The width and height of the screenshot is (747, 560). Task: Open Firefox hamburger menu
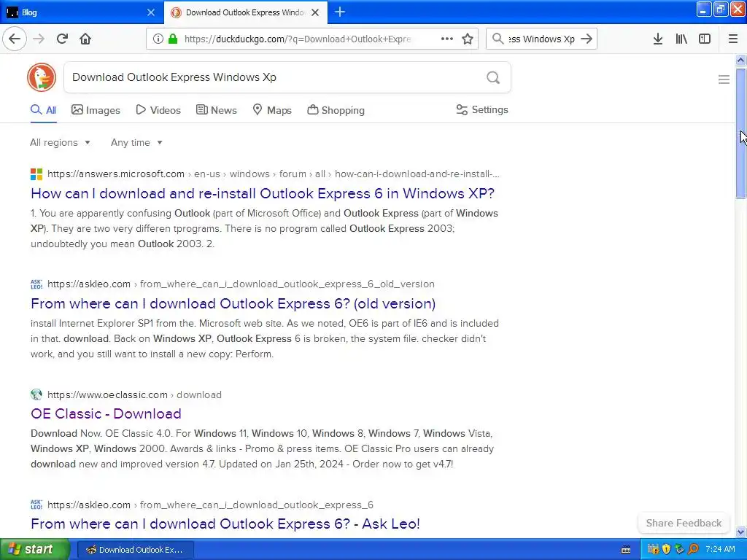coord(732,39)
